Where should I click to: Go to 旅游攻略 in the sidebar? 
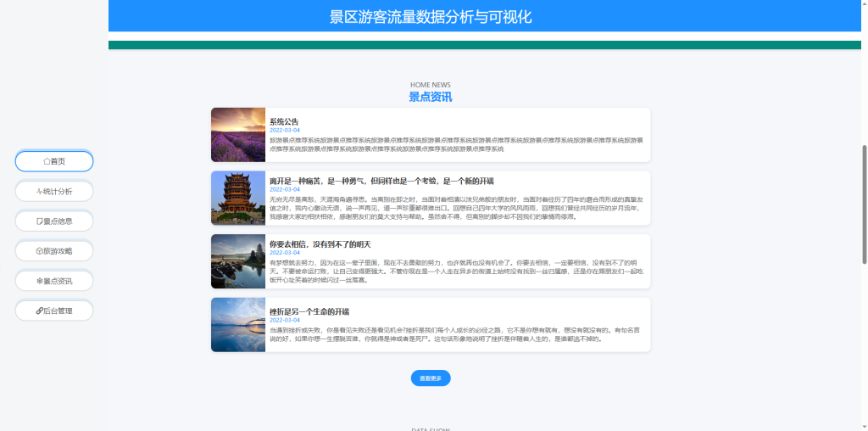click(x=54, y=251)
